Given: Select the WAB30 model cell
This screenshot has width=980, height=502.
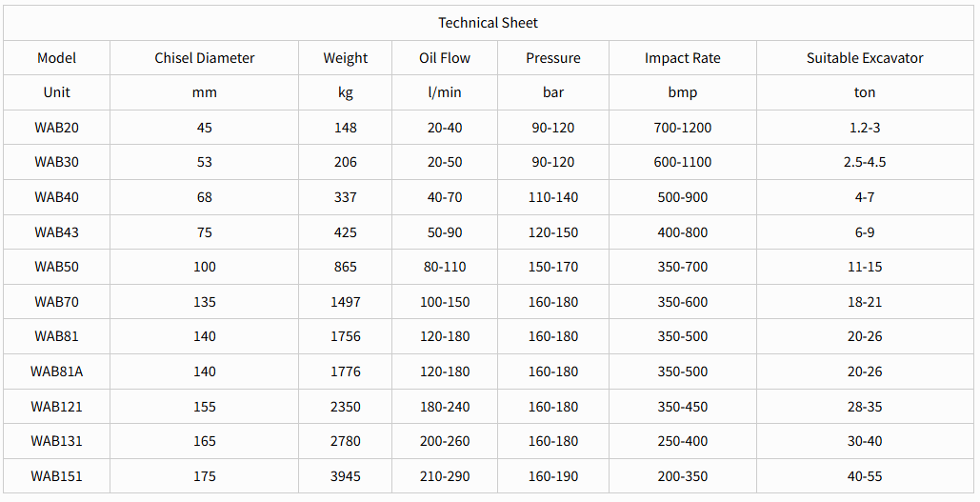Looking at the screenshot, I should click(56, 162).
